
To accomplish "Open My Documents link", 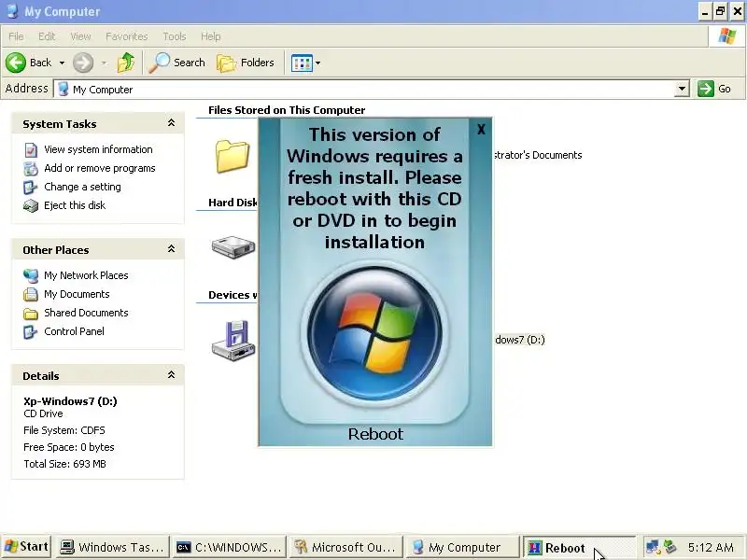I will [77, 294].
